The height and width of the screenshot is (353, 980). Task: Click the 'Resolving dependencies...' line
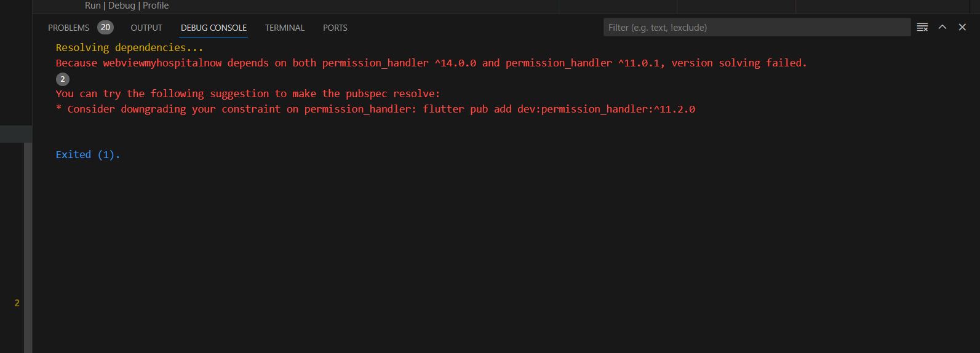(130, 47)
